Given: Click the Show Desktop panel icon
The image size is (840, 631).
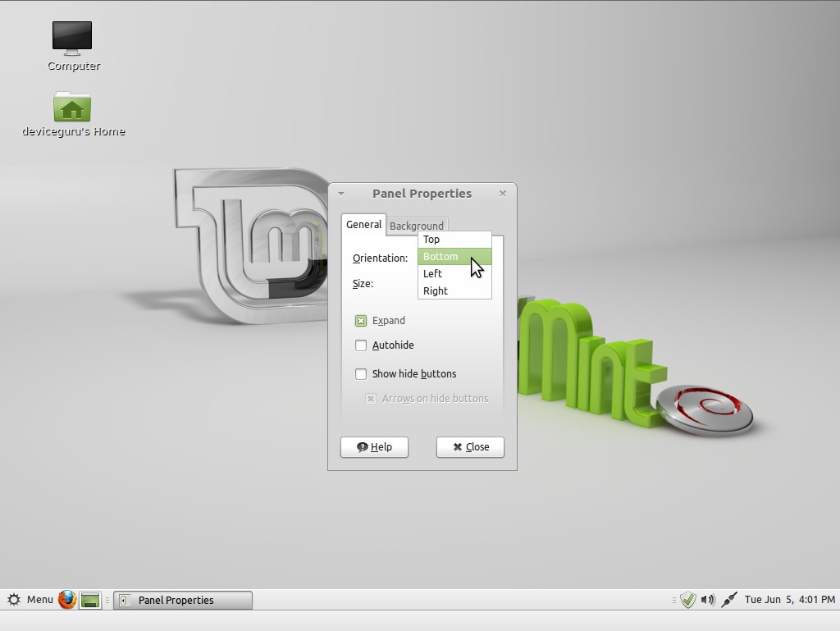Looking at the screenshot, I should [x=90, y=600].
